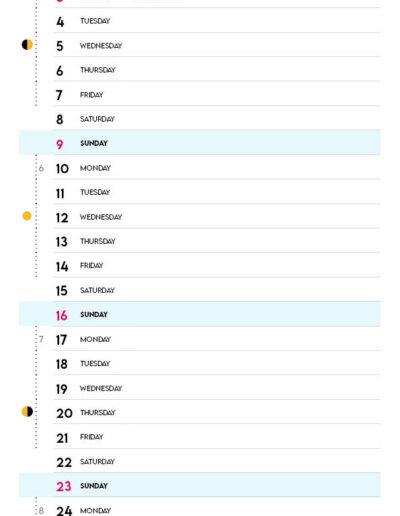Click the 6 Thursday date number
The height and width of the screenshot is (516, 400).
(x=60, y=70)
